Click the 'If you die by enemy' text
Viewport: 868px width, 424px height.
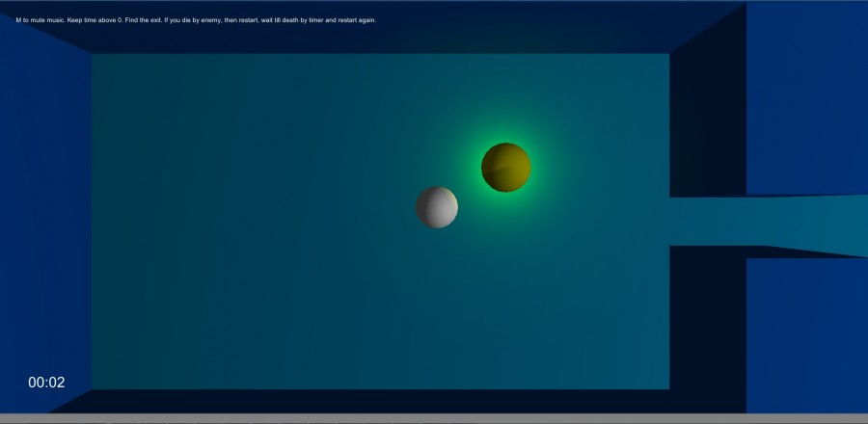click(x=193, y=20)
